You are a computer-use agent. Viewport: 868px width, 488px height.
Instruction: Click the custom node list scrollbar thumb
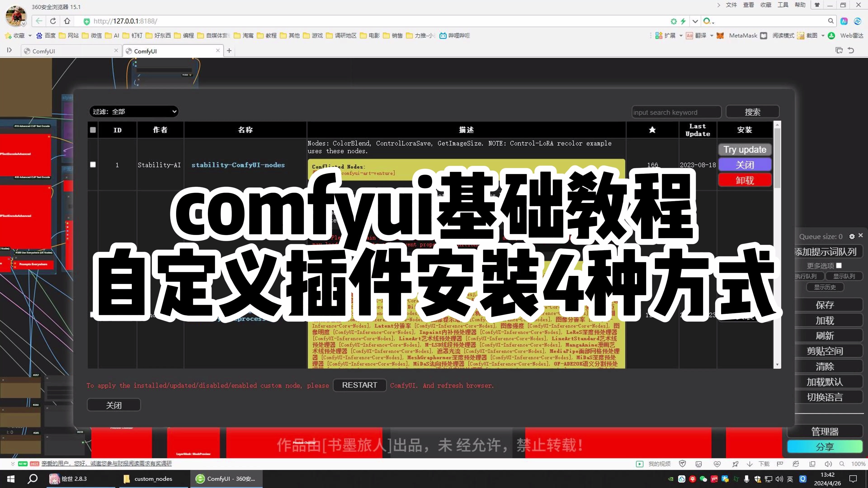point(777,158)
